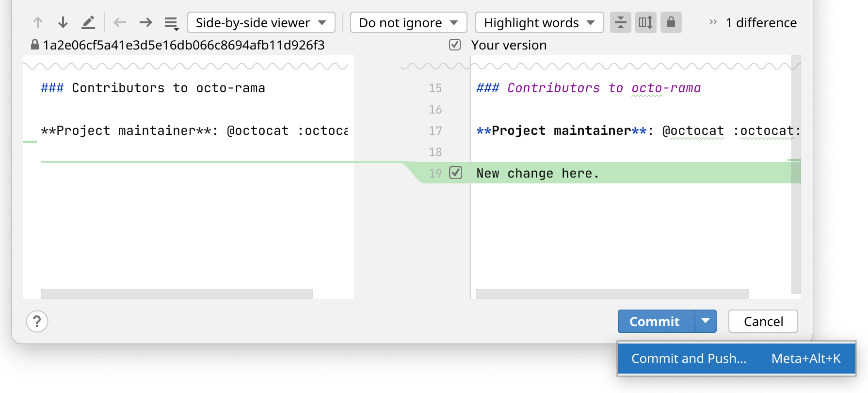Jump to next difference with down arrow
The height and width of the screenshot is (393, 868).
(63, 22)
